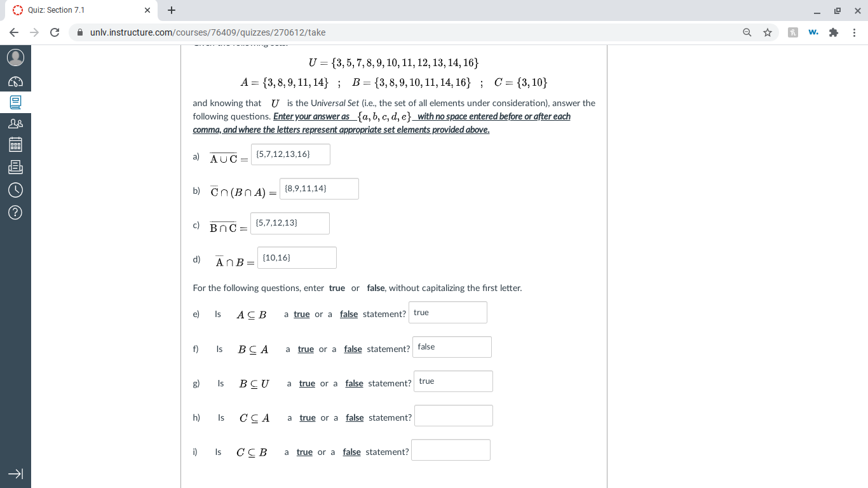Screen dimensions: 868x488
Task: Collapse the sidebar navigation arrow
Action: click(x=15, y=474)
